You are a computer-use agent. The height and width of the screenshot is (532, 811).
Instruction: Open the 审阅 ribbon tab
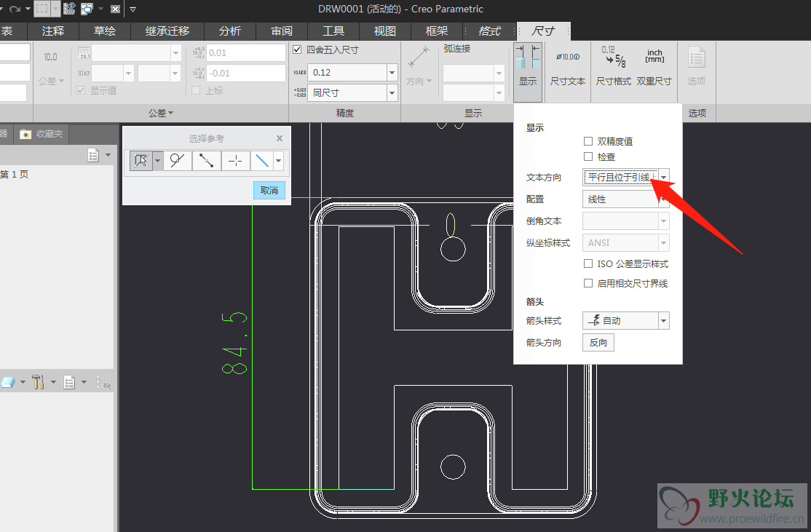coord(282,31)
